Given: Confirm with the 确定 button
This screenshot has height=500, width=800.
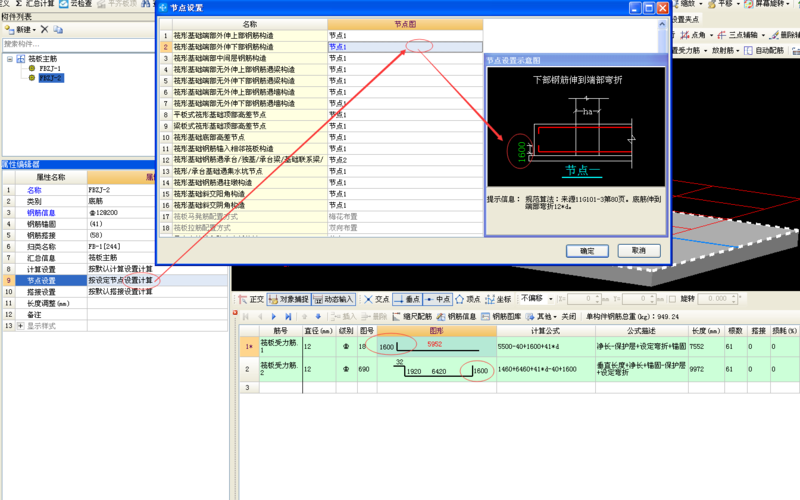Looking at the screenshot, I should (x=587, y=251).
